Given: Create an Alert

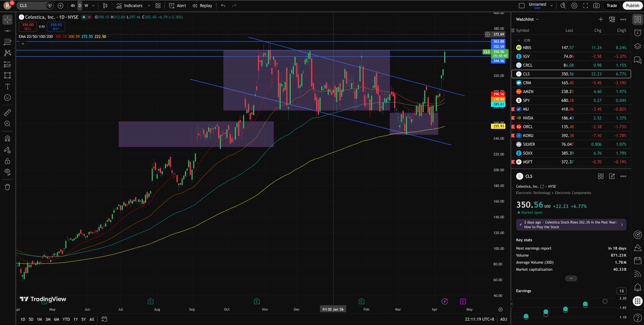Looking at the screenshot, I should tap(177, 6).
